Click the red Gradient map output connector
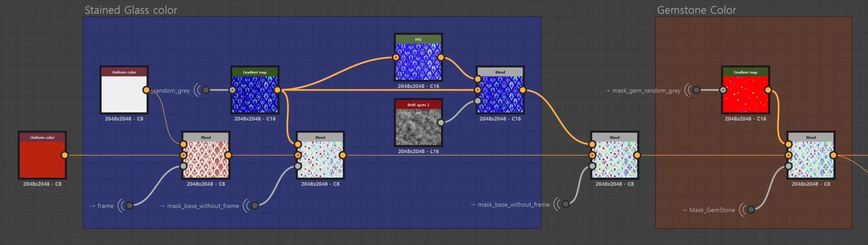 (768, 90)
